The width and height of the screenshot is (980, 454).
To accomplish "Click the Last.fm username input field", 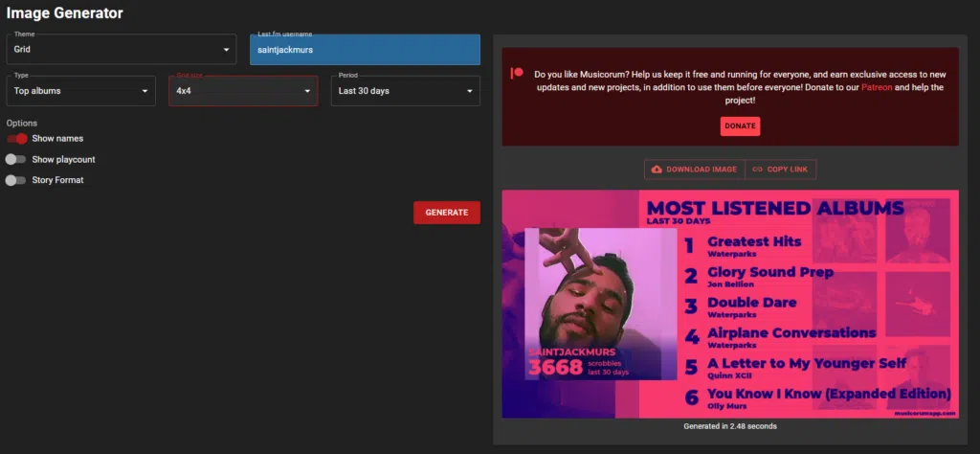I will coord(365,50).
